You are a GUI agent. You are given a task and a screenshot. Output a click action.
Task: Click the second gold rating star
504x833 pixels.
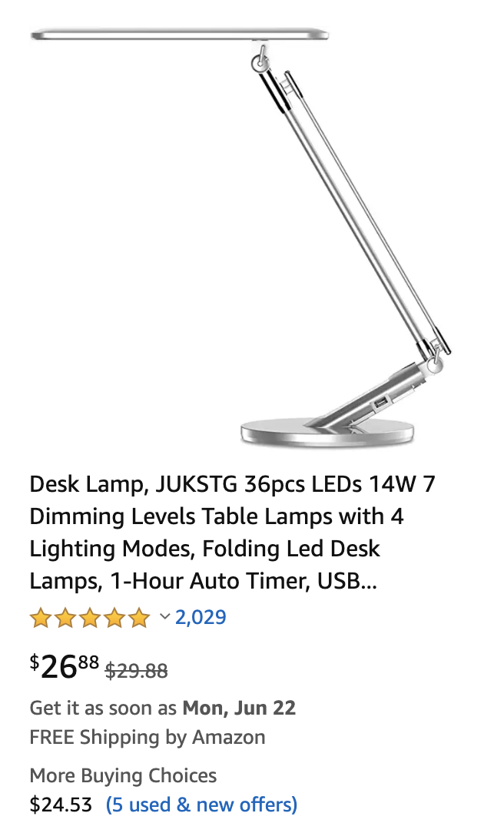[65, 618]
